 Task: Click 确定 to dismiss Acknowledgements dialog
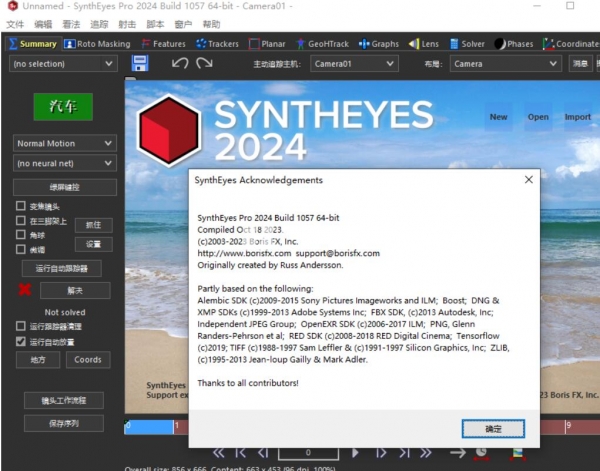point(493,427)
